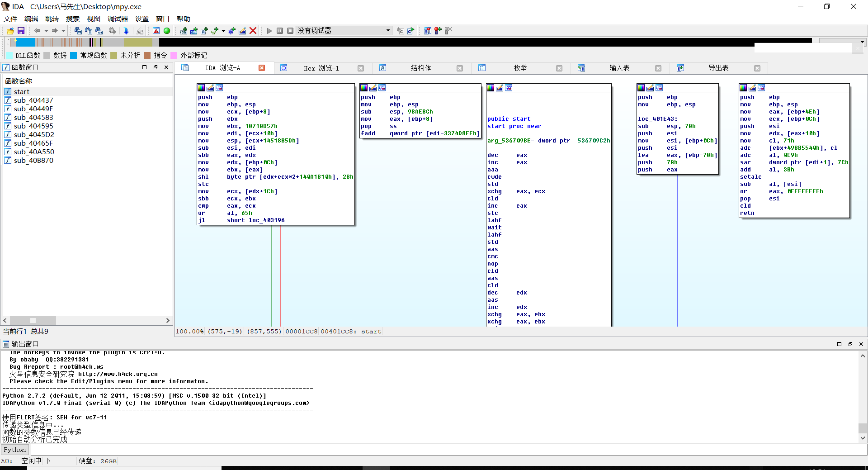Screen dimensions: 868x470
Task: Click the 常规函数 blue legend swatch
Action: pyautogui.click(x=74, y=55)
